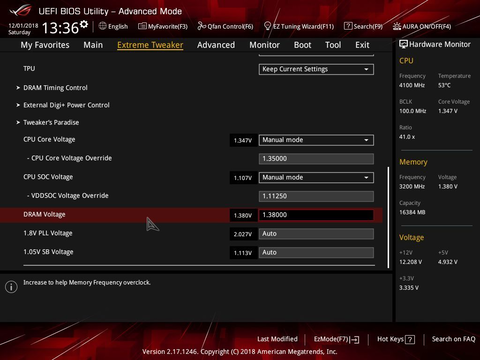480x360 pixels.
Task: Open MyFavorite(F3) from top bar
Action: click(x=163, y=26)
